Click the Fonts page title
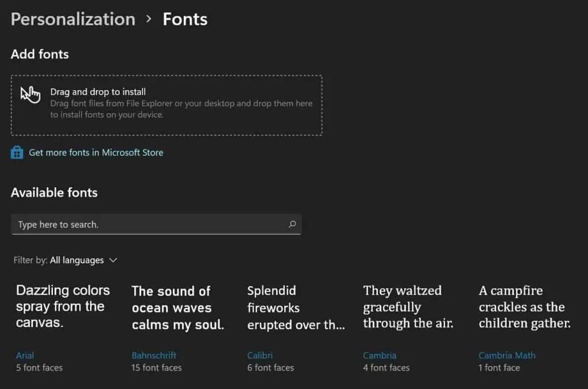This screenshot has width=588, height=389. tap(185, 19)
